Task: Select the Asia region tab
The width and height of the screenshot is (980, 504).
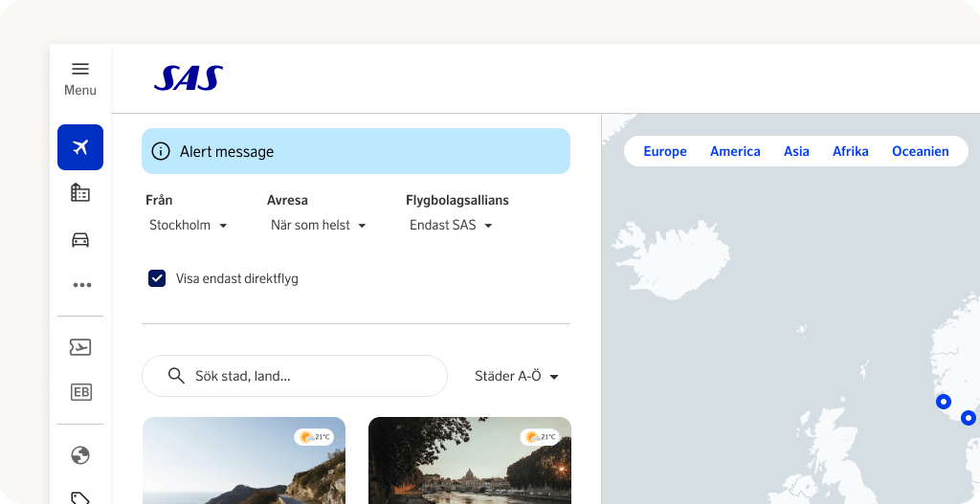Action: pos(796,151)
